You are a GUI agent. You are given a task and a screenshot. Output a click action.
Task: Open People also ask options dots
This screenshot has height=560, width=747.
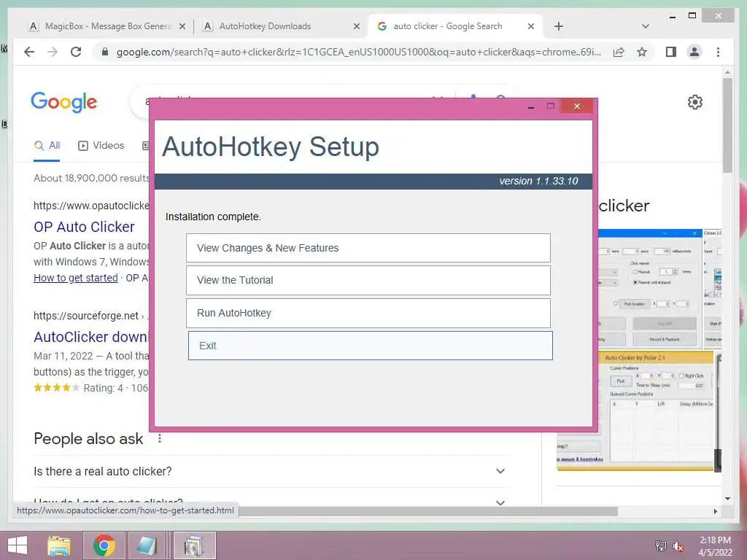pos(160,438)
